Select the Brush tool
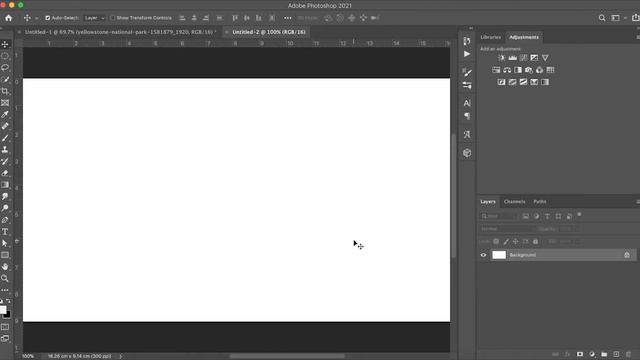This screenshot has height=360, width=640. [5, 138]
